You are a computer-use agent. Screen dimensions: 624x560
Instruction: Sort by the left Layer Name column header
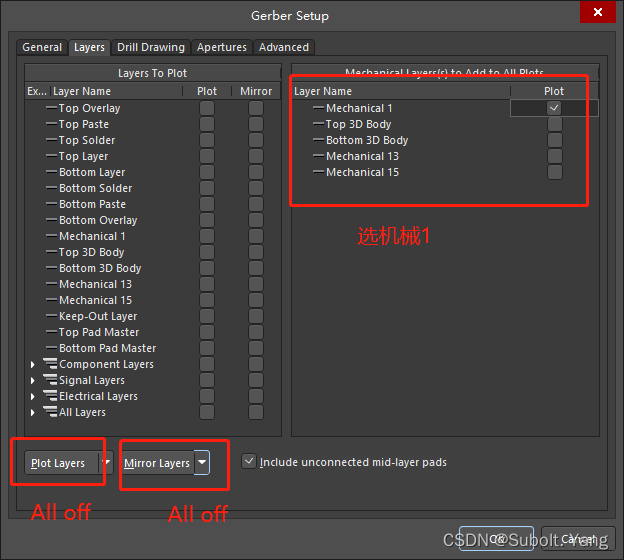click(117, 91)
